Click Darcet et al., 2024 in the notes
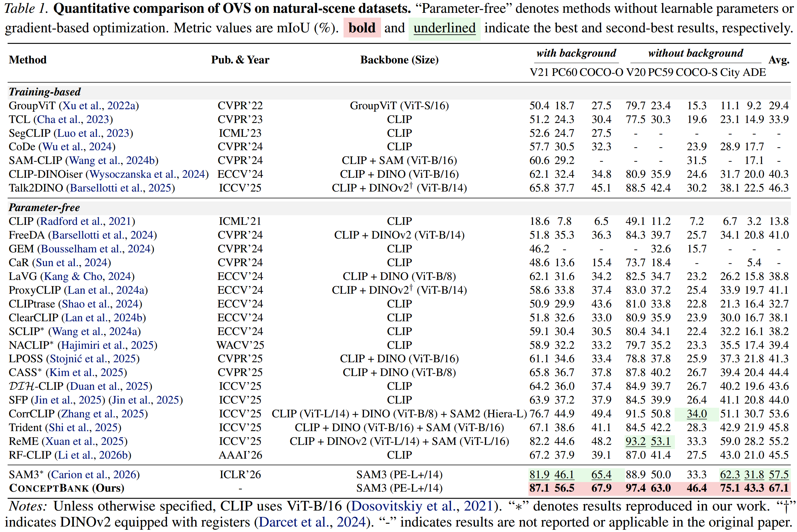Image resolution: width=797 pixels, height=532 pixels. click(x=313, y=522)
